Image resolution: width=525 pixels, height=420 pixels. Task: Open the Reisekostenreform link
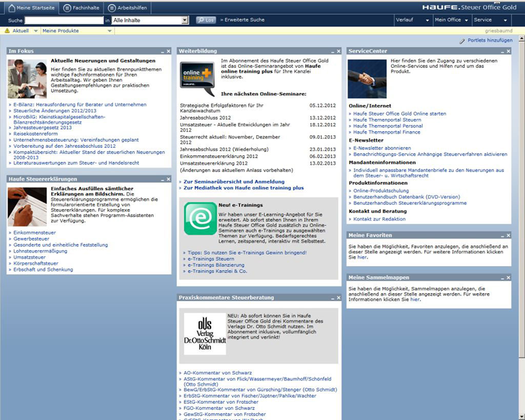click(35, 134)
